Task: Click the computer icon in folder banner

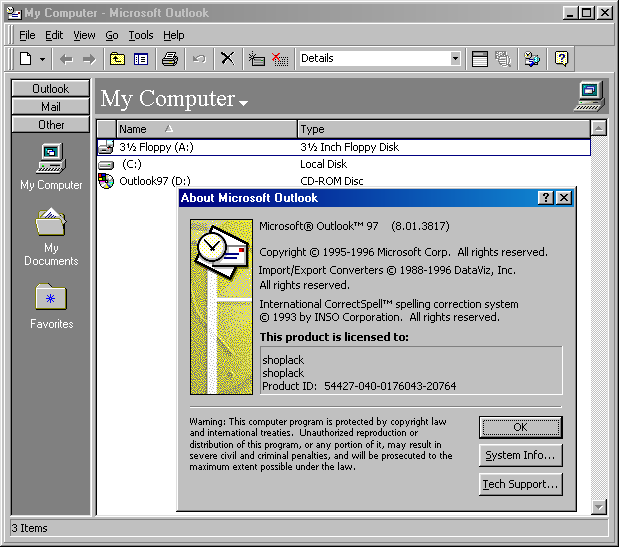Action: pyautogui.click(x=589, y=97)
